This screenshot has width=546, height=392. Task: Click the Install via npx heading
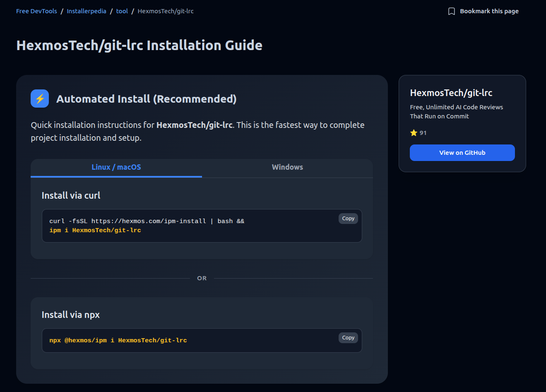[x=71, y=315]
